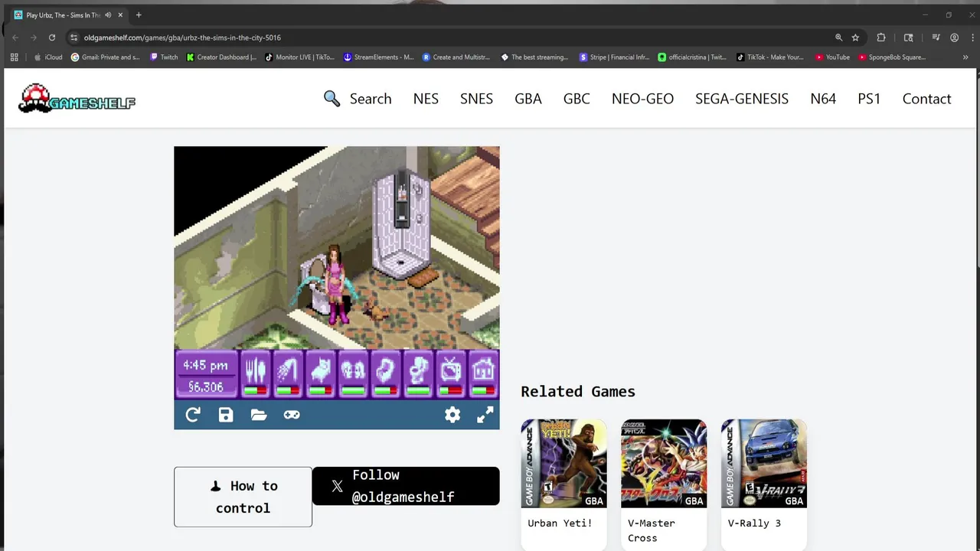Select the Comfort armchair need icon
Screen dimensions: 980x551
(386, 371)
